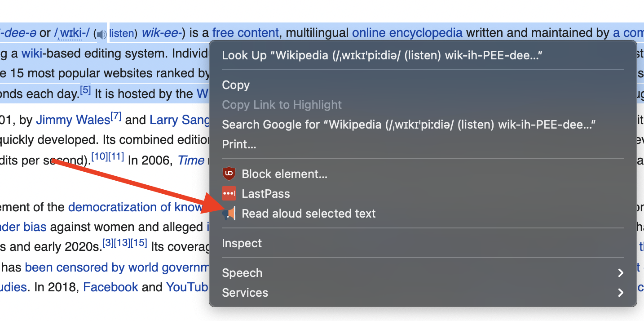This screenshot has height=321, width=644.
Task: Expand the Speech submenu arrow
Action: (x=621, y=273)
